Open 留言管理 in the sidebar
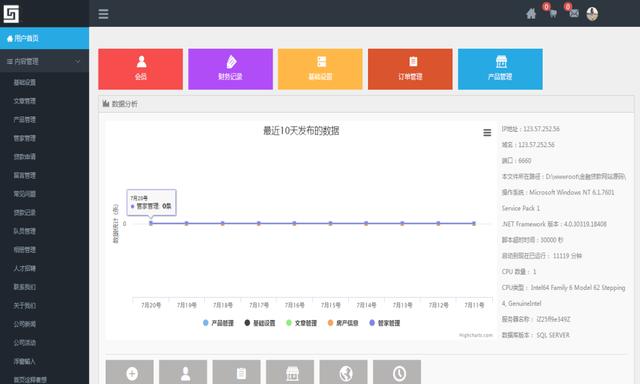This screenshot has height=384, width=640. [x=25, y=175]
